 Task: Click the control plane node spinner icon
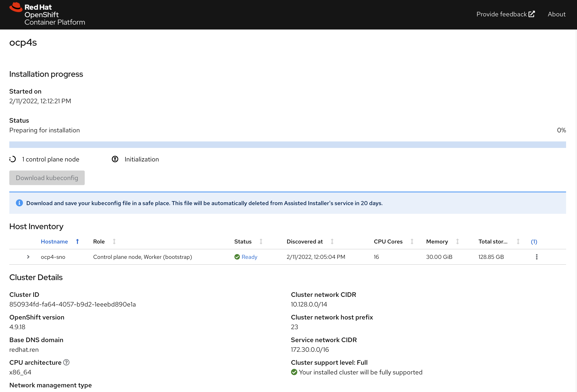click(13, 159)
